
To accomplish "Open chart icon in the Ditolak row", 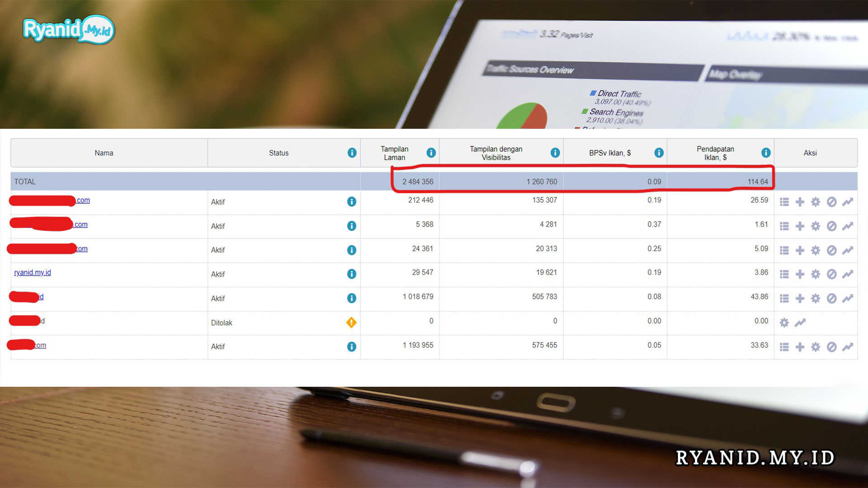I will (x=800, y=323).
